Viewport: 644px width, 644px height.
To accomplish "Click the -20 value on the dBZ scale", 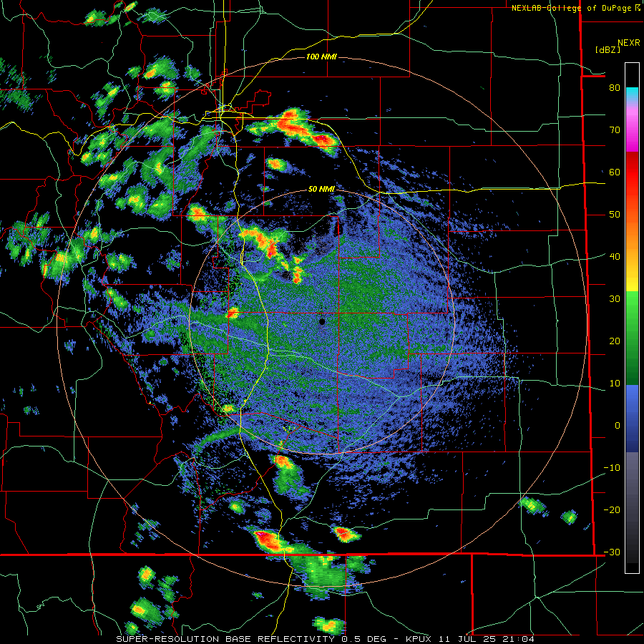I will [x=612, y=510].
